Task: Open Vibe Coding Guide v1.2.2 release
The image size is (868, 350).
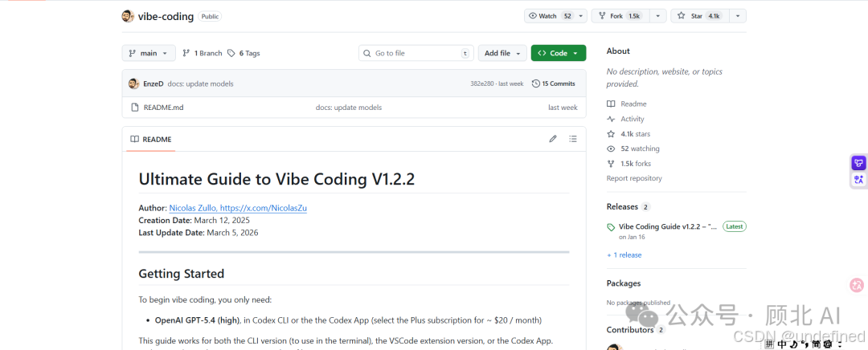Action: coord(668,226)
